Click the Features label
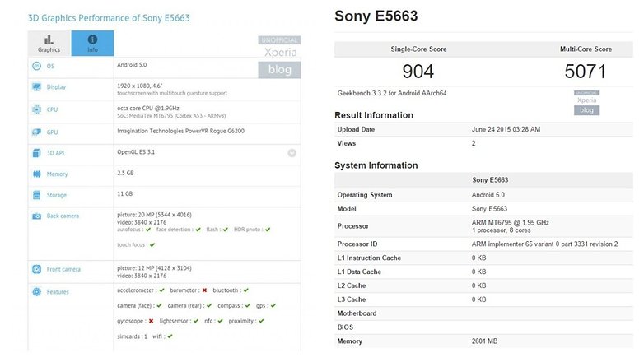Image resolution: width=644 pixels, height=362 pixels. tap(58, 292)
